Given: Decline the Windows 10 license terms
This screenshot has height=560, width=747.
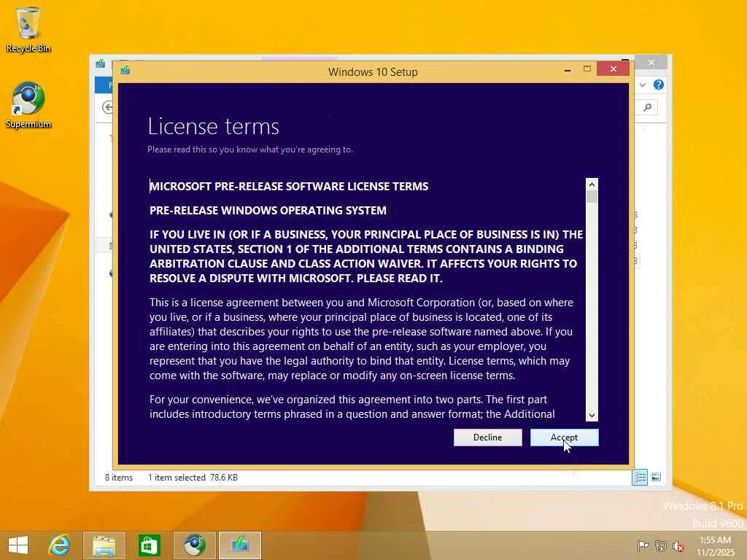Looking at the screenshot, I should pyautogui.click(x=487, y=437).
